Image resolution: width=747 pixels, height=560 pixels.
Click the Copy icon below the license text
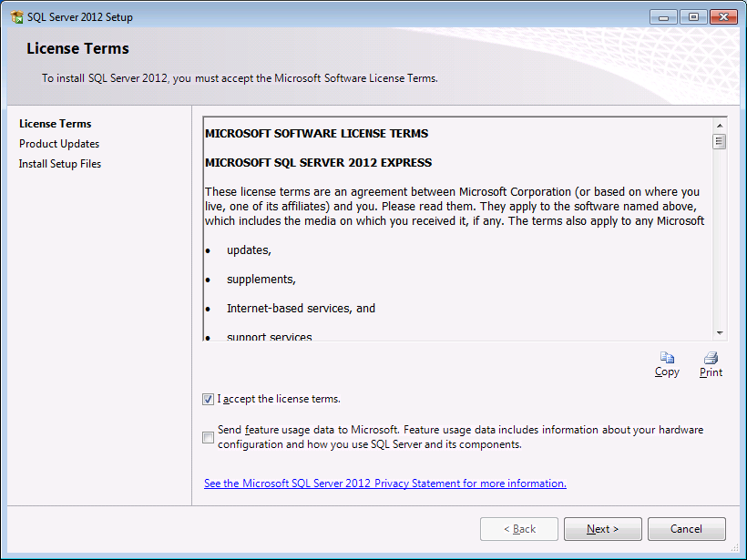(667, 358)
